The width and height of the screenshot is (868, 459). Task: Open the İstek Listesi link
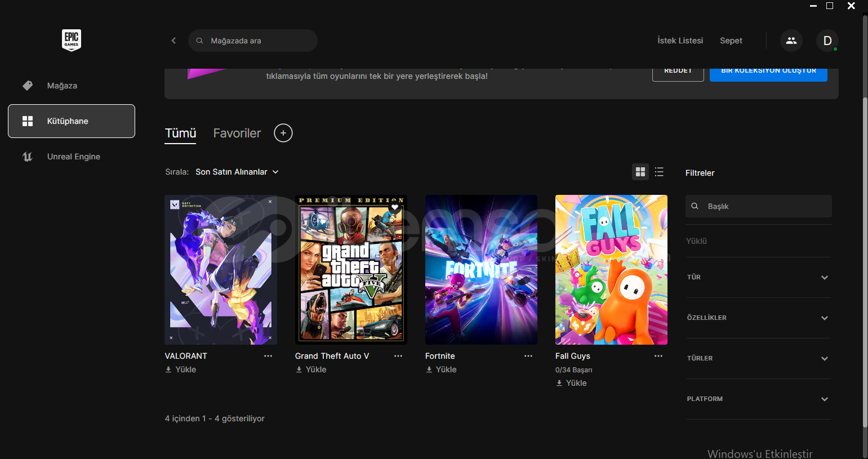[680, 41]
